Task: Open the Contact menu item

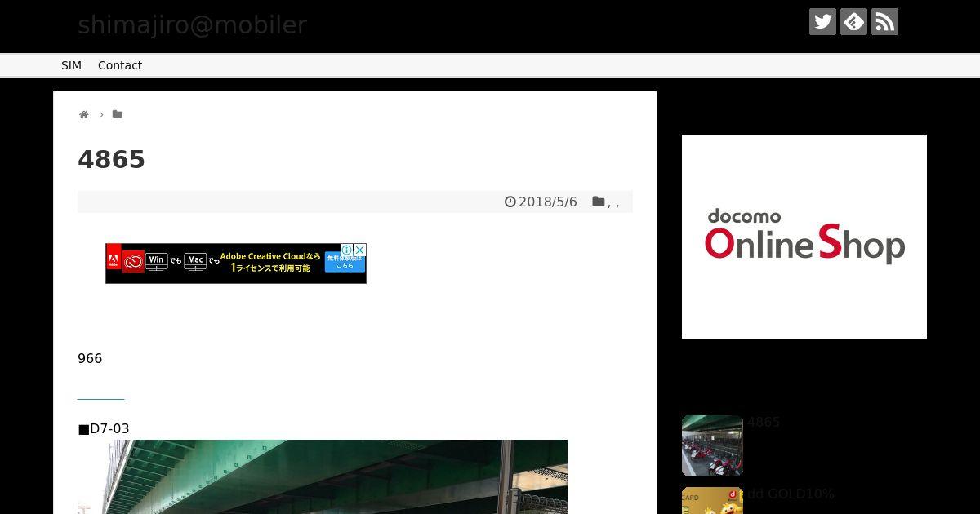Action: point(120,65)
